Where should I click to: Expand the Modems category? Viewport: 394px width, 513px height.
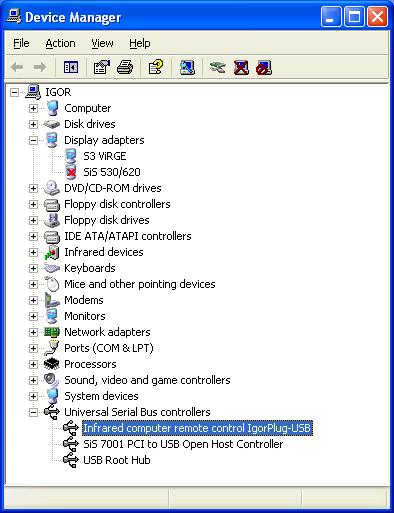pos(33,300)
